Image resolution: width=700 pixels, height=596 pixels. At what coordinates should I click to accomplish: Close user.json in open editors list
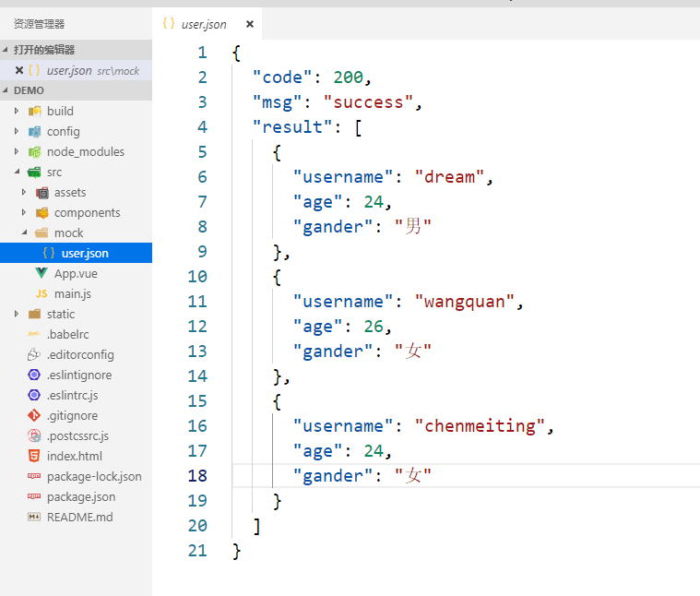coord(18,70)
